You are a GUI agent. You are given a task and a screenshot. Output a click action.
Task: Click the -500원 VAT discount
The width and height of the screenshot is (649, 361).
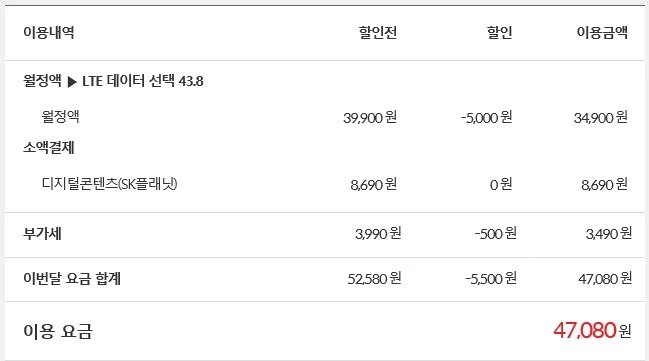pos(495,233)
